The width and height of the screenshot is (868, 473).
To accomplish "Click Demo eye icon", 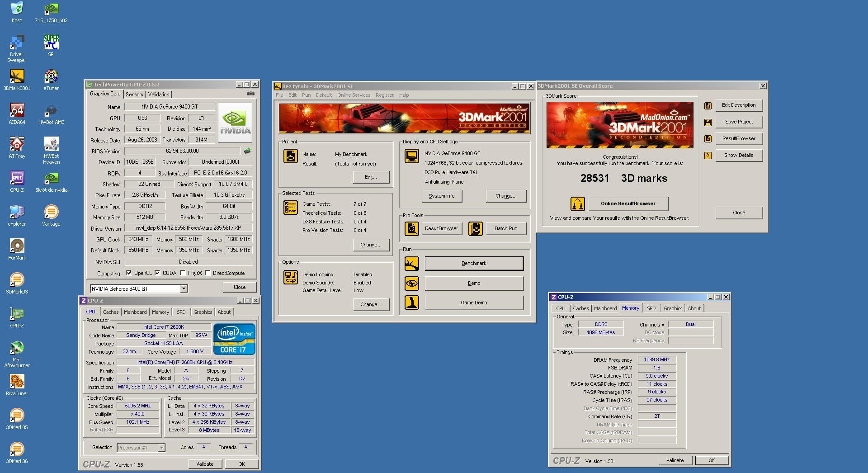I will tap(411, 284).
